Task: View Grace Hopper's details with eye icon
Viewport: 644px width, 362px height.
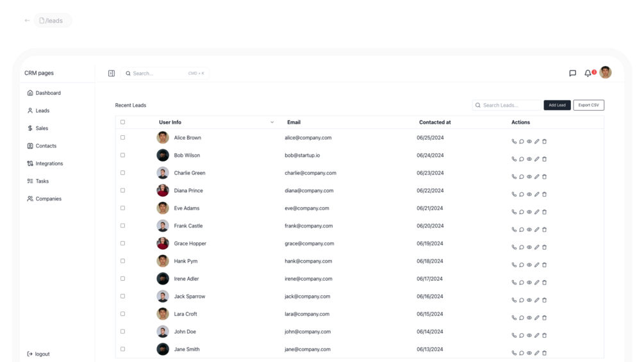Action: (529, 247)
